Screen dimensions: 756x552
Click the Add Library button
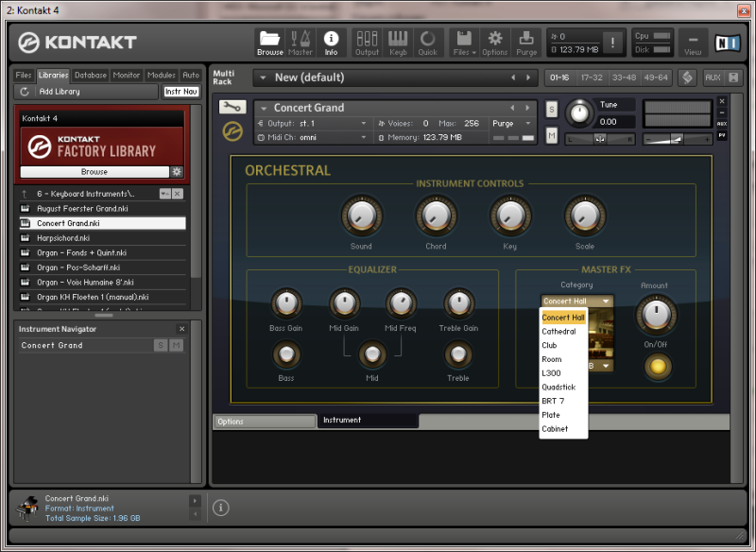pos(60,92)
